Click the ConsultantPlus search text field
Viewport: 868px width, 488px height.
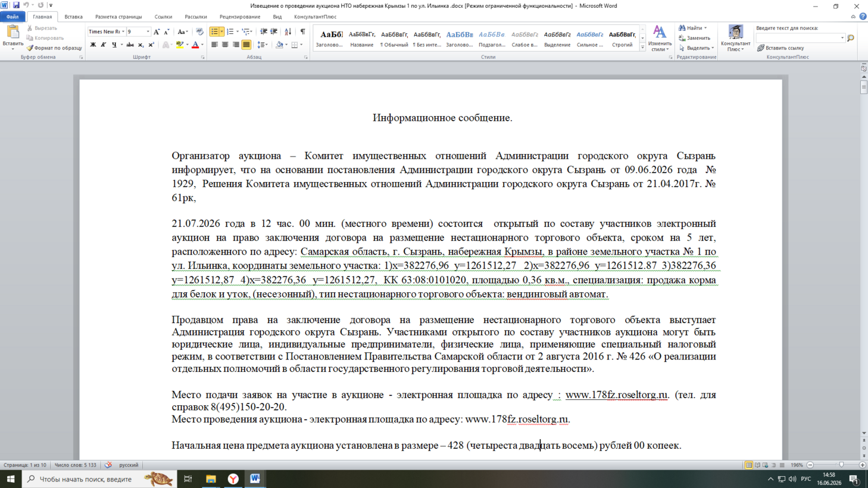click(x=800, y=38)
